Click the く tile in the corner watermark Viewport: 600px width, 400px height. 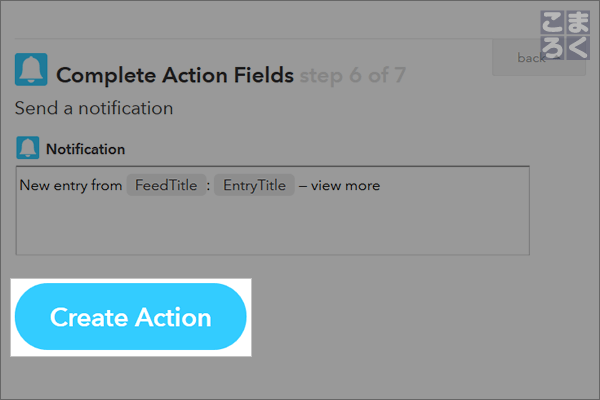(x=577, y=48)
